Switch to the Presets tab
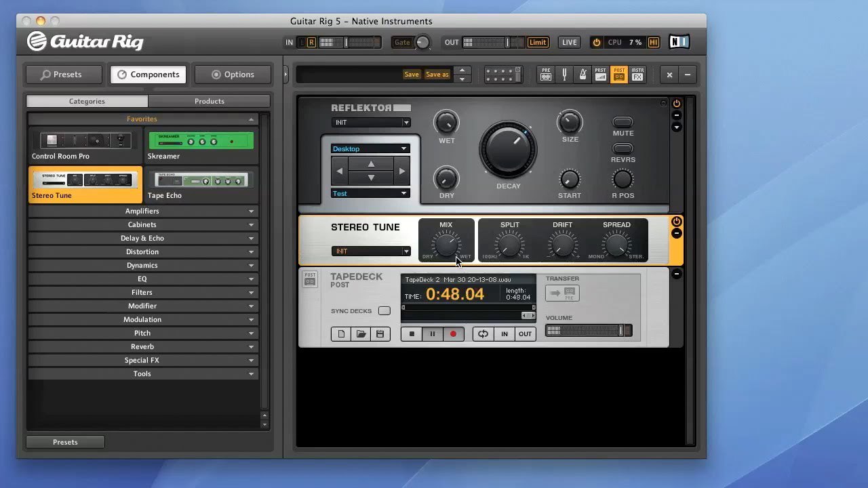The image size is (868, 488). [64, 75]
